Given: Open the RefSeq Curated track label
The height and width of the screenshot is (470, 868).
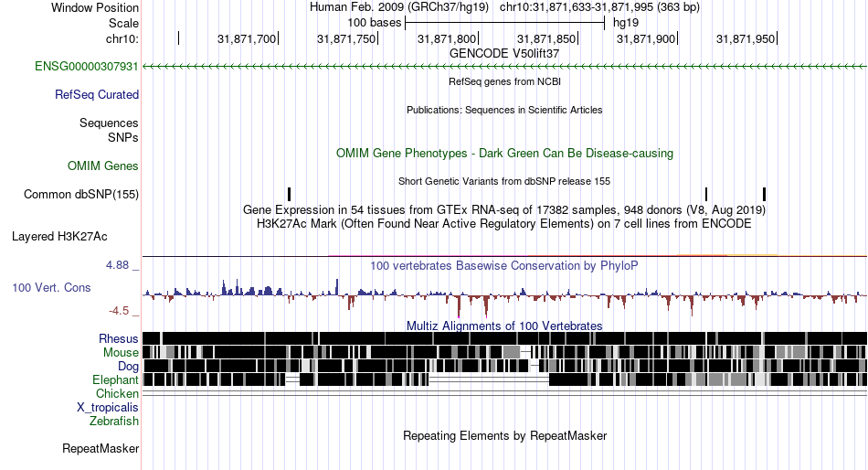Looking at the screenshot, I should 97,95.
